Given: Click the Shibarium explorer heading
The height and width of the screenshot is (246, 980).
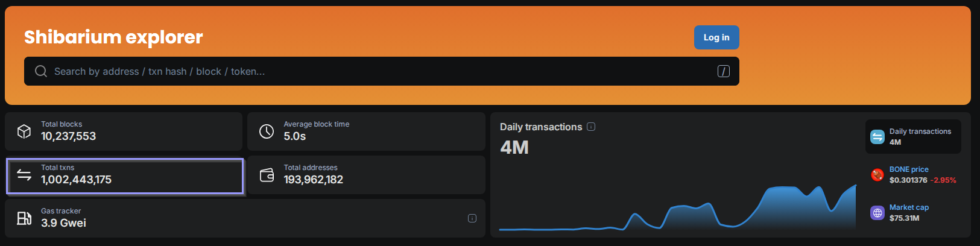Looking at the screenshot, I should pyautogui.click(x=113, y=37).
